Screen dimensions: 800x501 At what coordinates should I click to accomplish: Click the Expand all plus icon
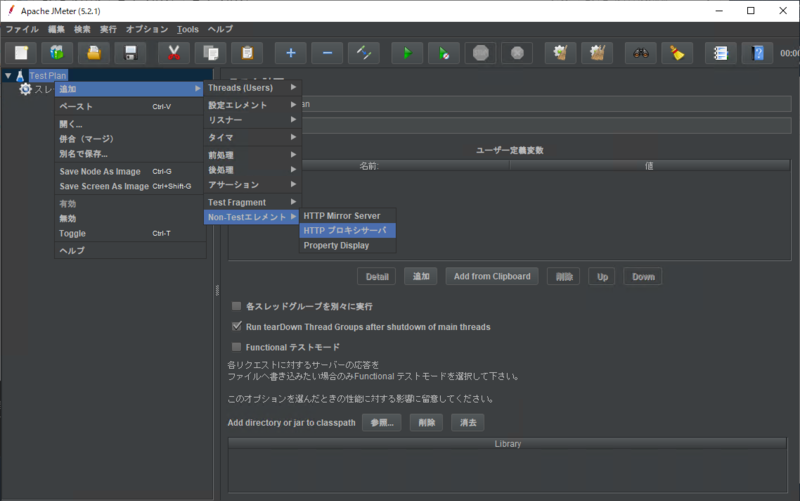(x=291, y=53)
